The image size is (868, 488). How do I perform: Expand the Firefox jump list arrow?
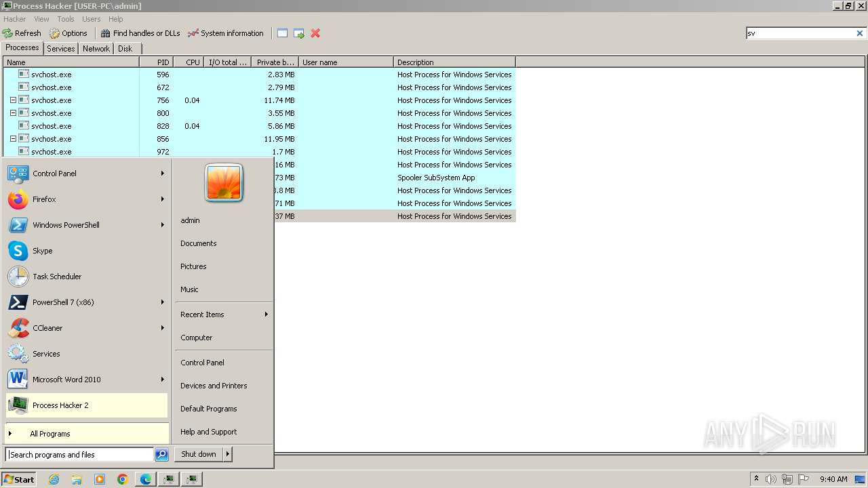[163, 199]
